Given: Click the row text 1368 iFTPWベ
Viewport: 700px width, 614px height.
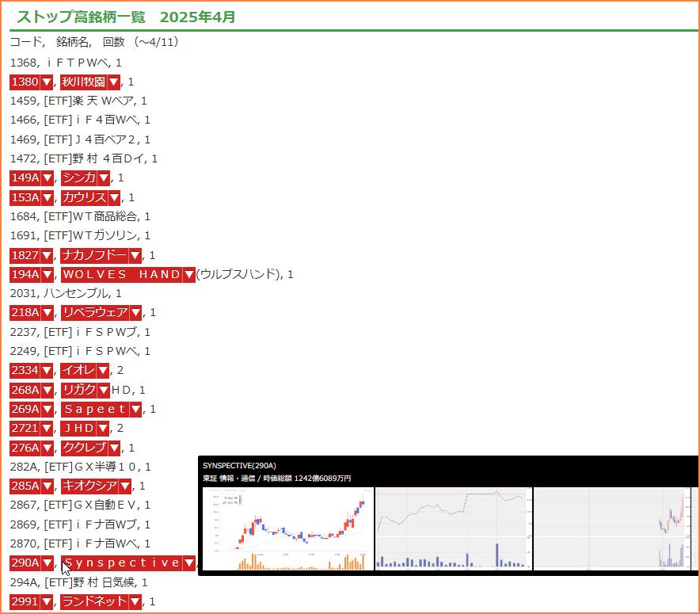Looking at the screenshot, I should coord(66,63).
